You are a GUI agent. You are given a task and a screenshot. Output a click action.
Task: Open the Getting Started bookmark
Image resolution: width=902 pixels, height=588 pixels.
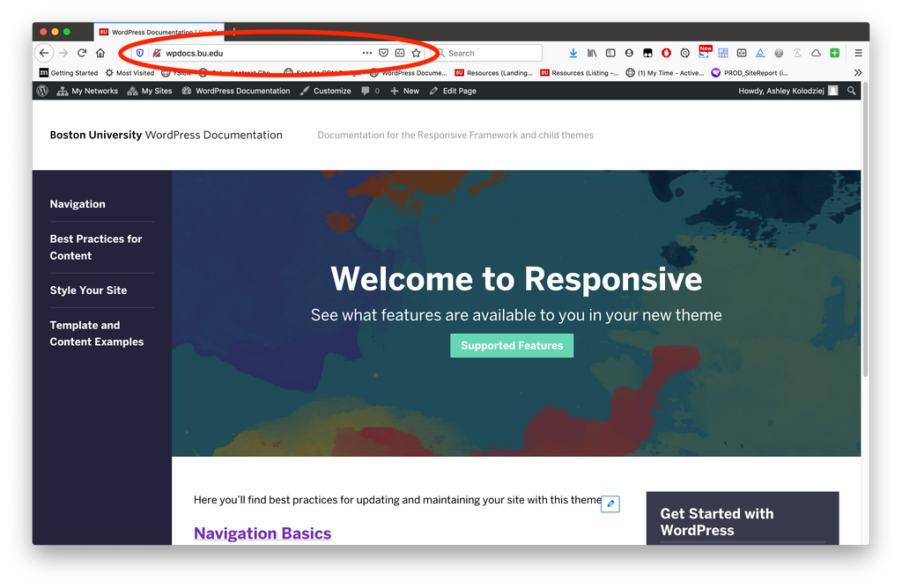(x=69, y=73)
